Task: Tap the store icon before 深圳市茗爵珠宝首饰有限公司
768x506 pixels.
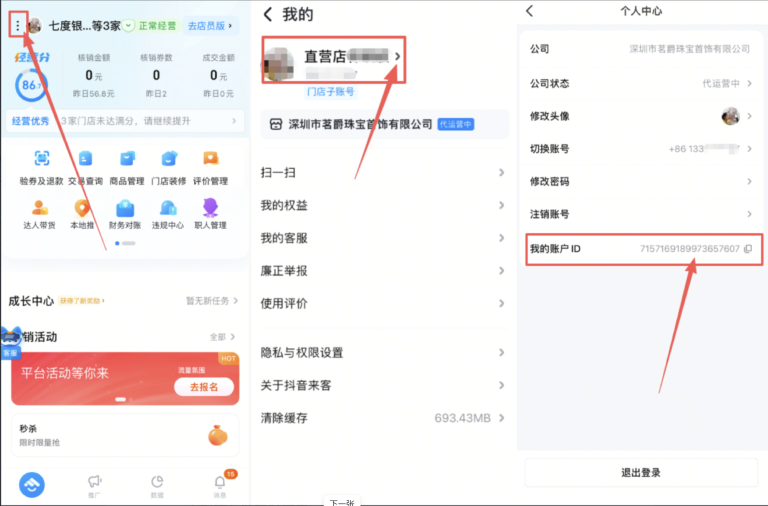Action: 276,124
